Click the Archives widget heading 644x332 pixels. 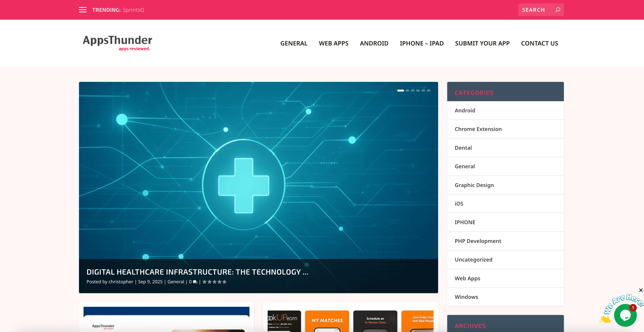coord(470,326)
